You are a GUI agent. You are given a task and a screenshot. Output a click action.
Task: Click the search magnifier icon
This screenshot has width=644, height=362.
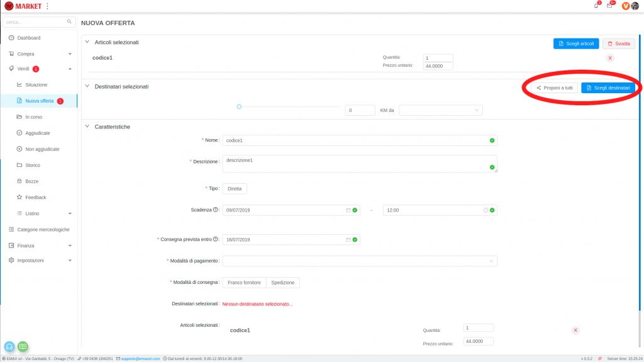coord(70,21)
